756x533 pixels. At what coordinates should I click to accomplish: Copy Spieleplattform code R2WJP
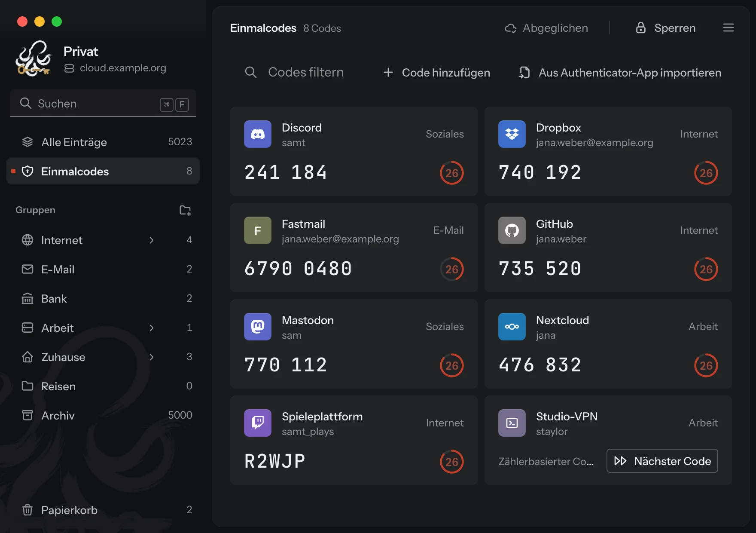click(275, 461)
